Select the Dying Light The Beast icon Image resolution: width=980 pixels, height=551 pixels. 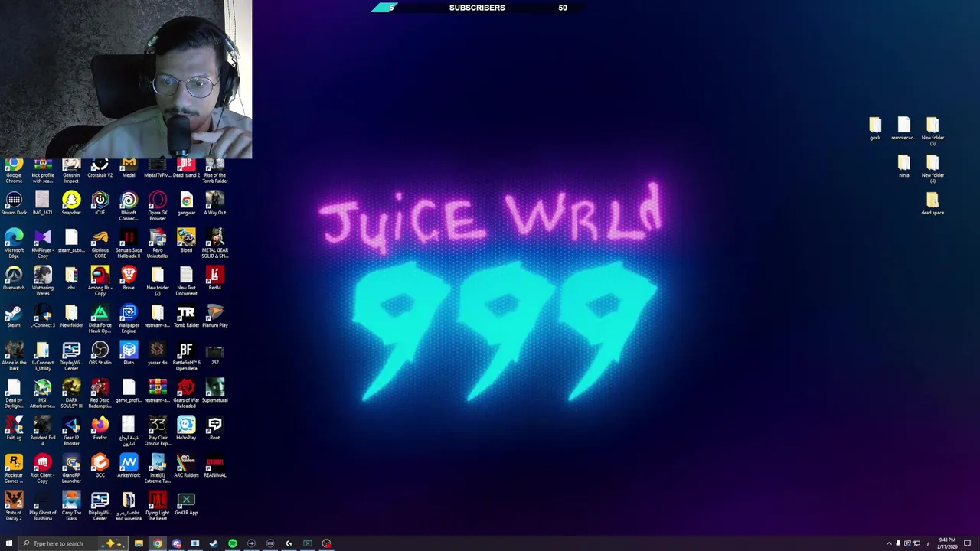[x=158, y=507]
